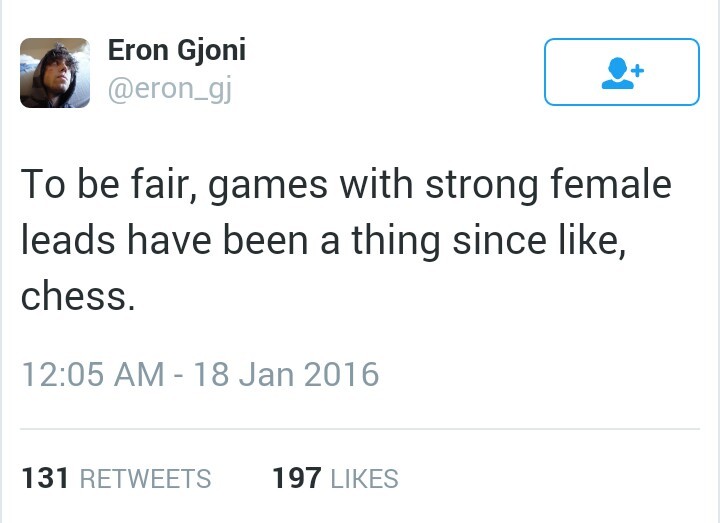720x523 pixels.
Task: Click the display name Eron Gjoni
Action: pos(176,50)
